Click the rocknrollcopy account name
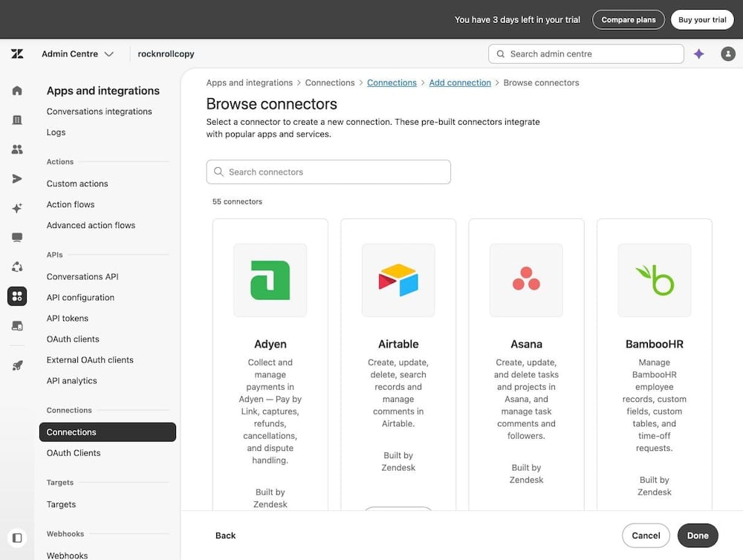The width and height of the screenshot is (743, 560). click(x=166, y=54)
